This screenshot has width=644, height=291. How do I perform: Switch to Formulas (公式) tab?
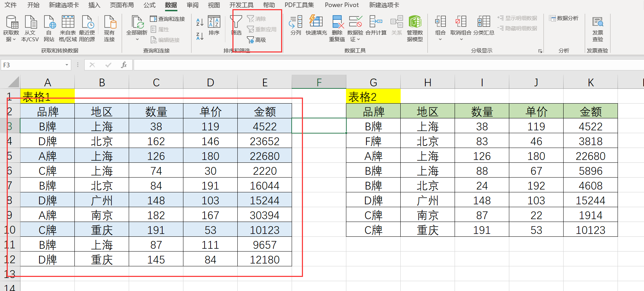pos(150,5)
